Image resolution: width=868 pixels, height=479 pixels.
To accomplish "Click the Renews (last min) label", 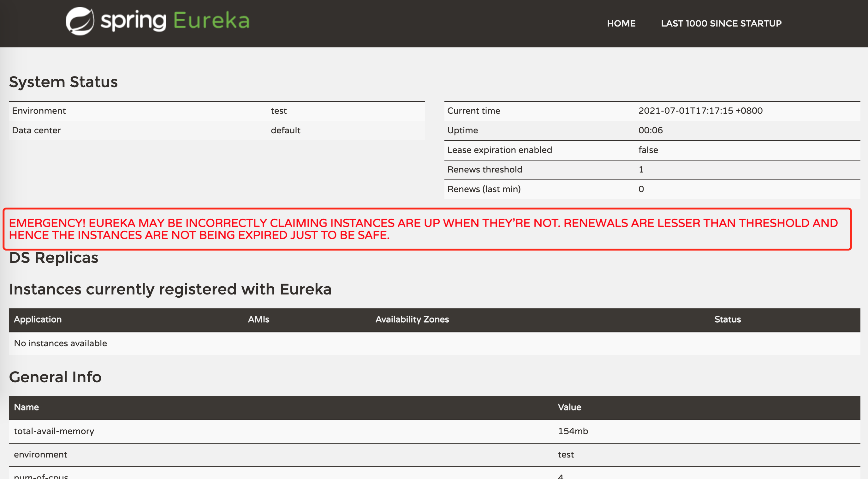I will pos(484,189).
